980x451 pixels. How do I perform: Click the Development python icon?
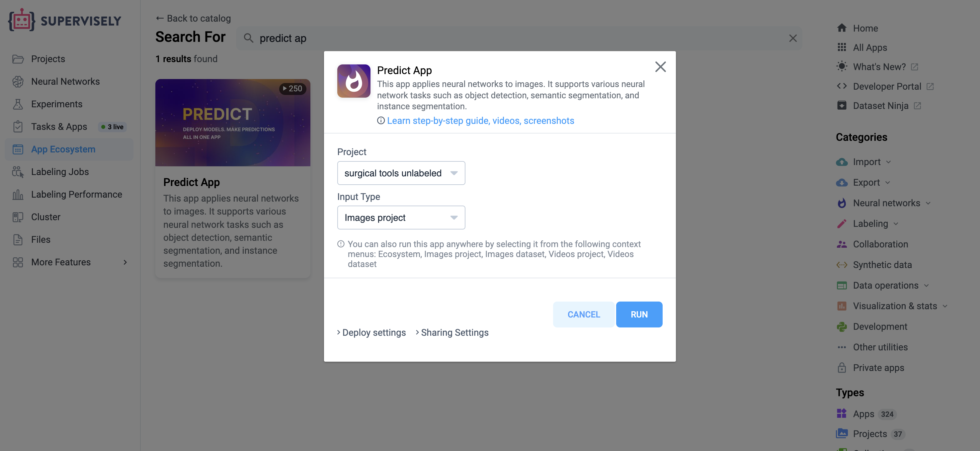point(842,326)
